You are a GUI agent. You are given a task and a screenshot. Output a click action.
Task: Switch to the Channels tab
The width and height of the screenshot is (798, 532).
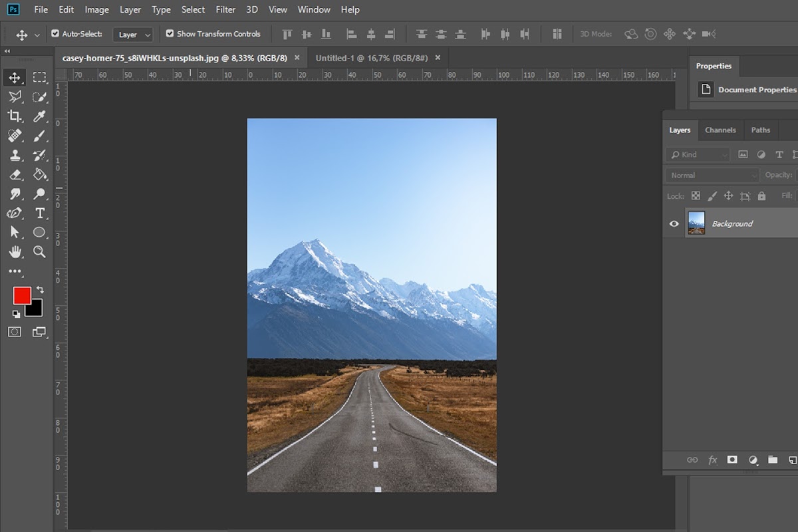(720, 130)
